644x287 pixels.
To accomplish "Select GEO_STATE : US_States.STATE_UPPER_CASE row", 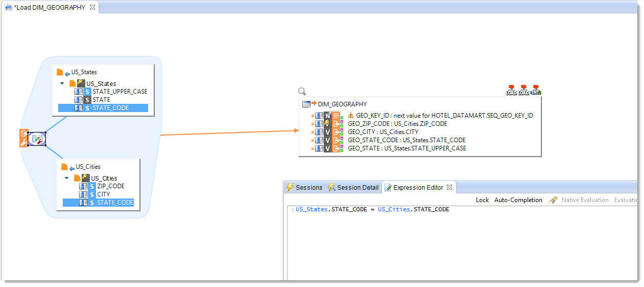I will (x=407, y=148).
